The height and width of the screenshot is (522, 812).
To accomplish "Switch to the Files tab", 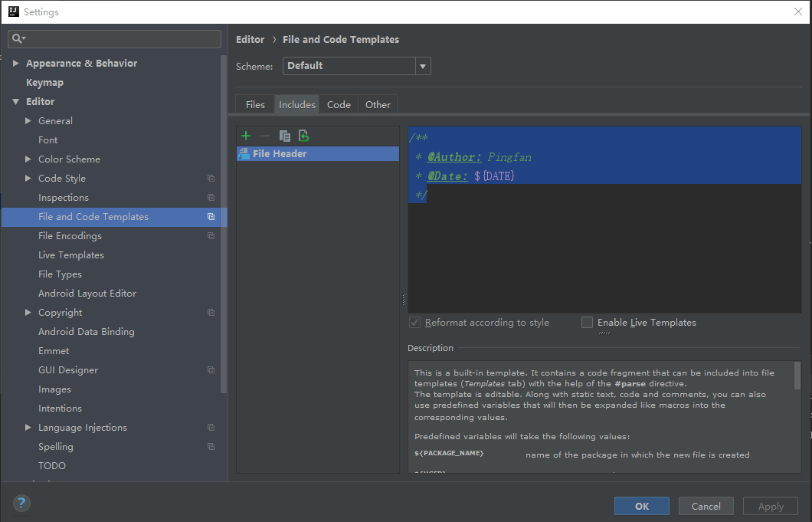I will pyautogui.click(x=255, y=104).
